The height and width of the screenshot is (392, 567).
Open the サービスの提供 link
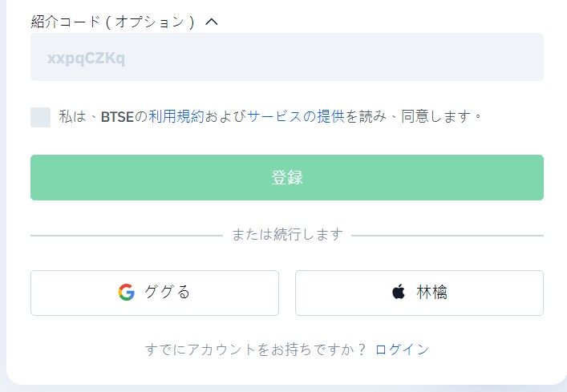[296, 117]
